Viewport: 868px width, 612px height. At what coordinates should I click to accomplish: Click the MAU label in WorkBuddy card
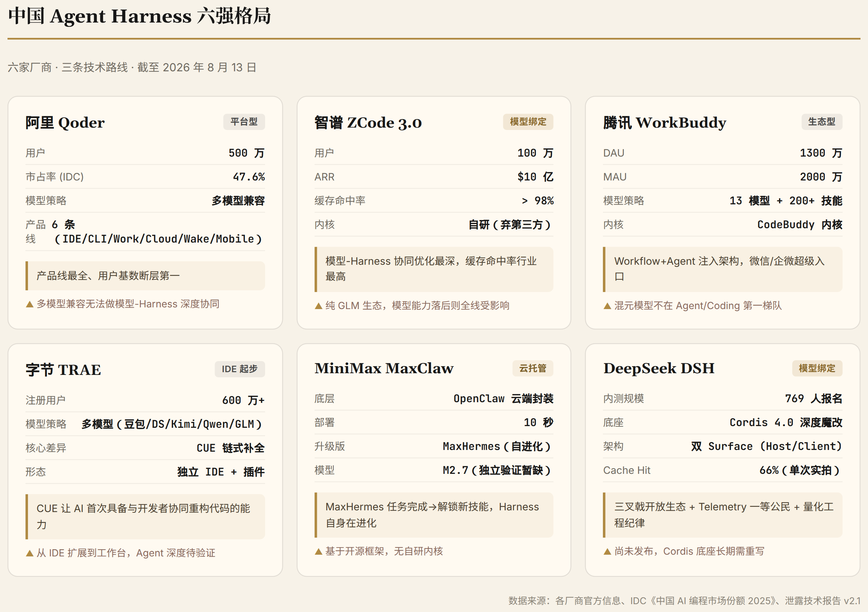[x=615, y=177]
